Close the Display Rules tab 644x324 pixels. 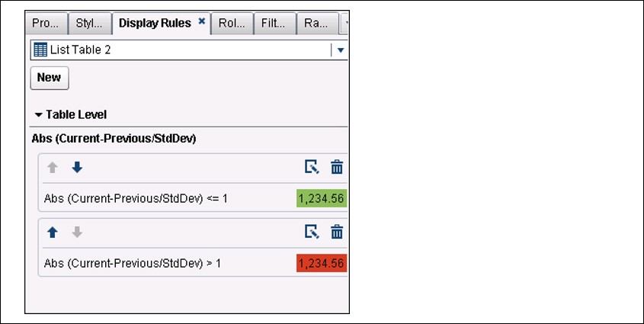pyautogui.click(x=201, y=22)
